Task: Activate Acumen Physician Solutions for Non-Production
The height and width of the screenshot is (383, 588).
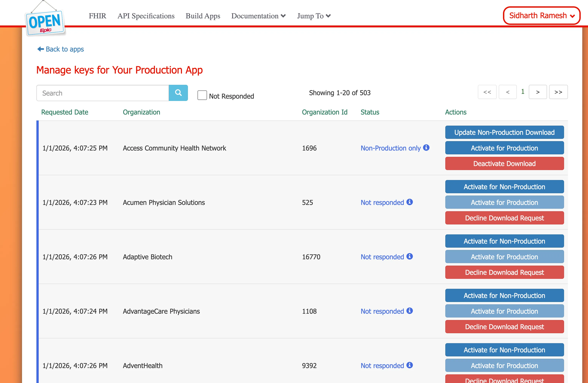Action: pyautogui.click(x=504, y=187)
